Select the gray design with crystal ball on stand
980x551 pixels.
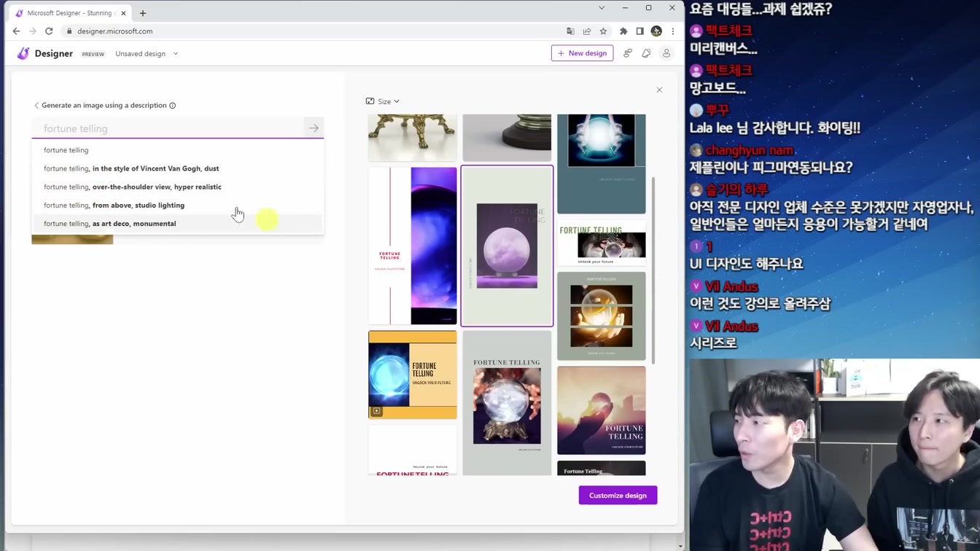(x=507, y=403)
